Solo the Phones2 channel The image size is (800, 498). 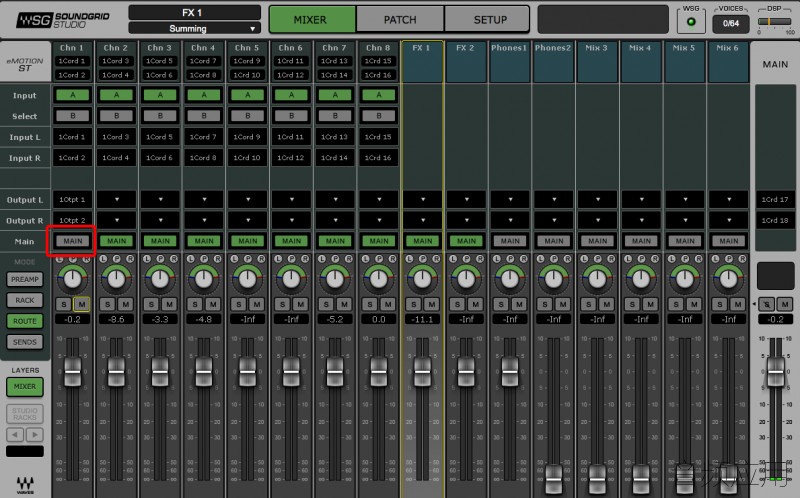tap(545, 305)
